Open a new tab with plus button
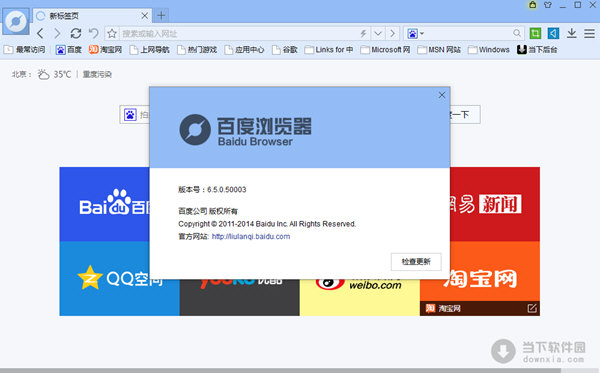The height and width of the screenshot is (373, 600). tap(161, 16)
